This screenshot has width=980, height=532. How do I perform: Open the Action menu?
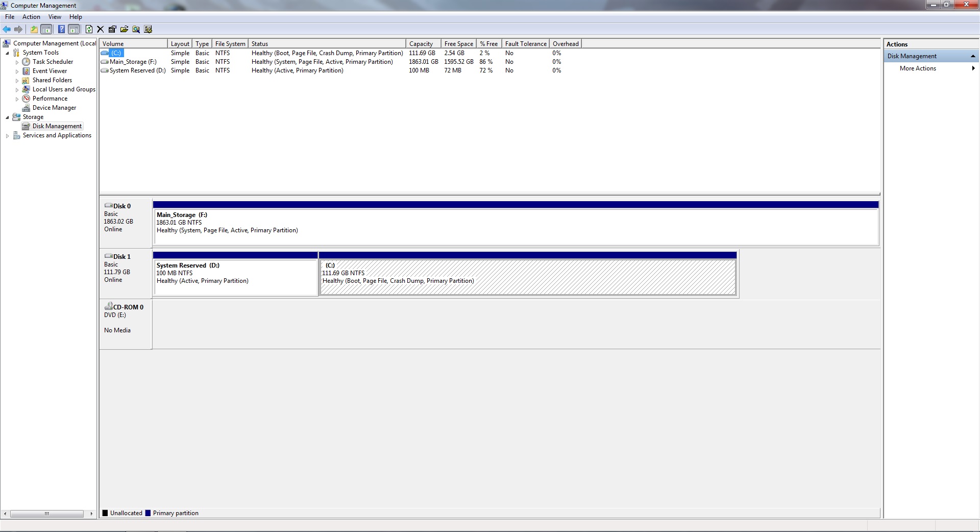click(31, 17)
